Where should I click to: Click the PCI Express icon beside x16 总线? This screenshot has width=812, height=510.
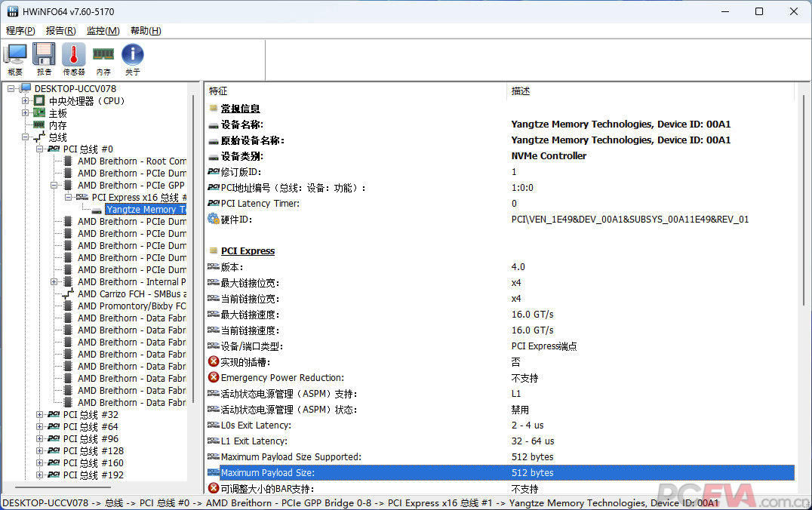click(x=82, y=197)
